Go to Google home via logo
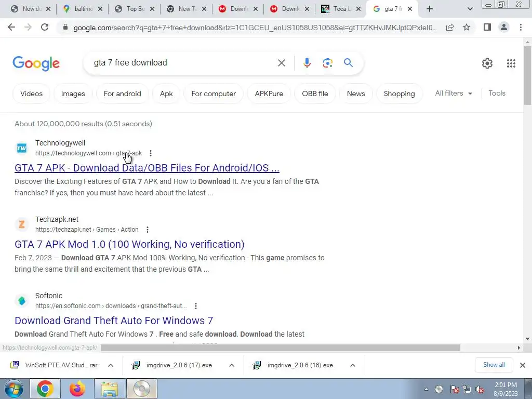The height and width of the screenshot is (399, 532). point(36,63)
